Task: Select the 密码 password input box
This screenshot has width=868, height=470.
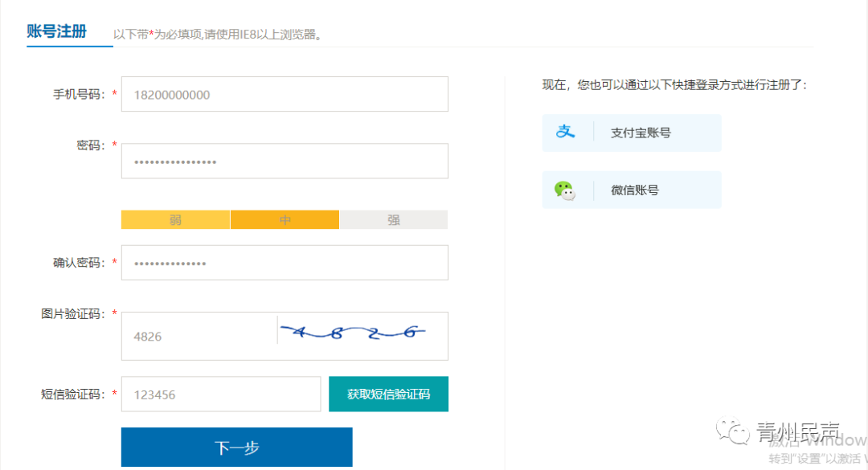Action: [284, 161]
